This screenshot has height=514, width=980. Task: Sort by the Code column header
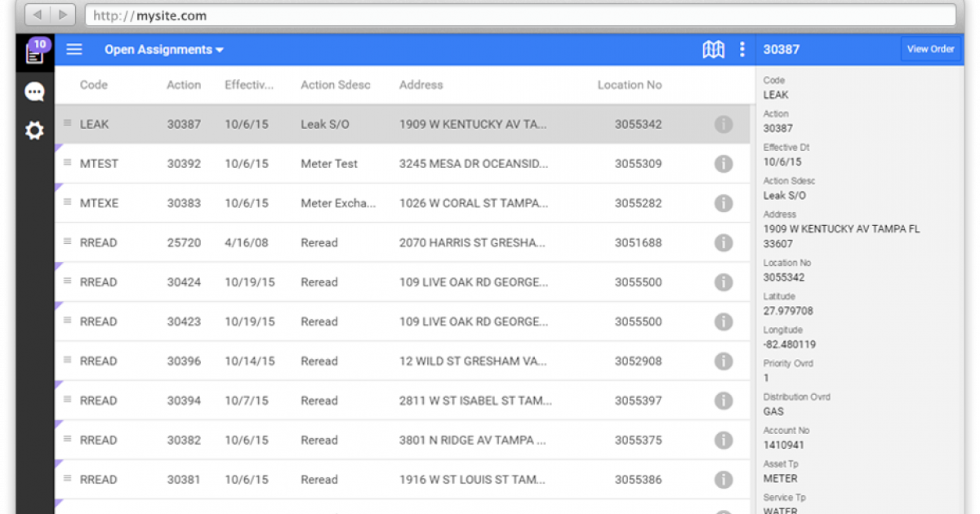point(93,85)
